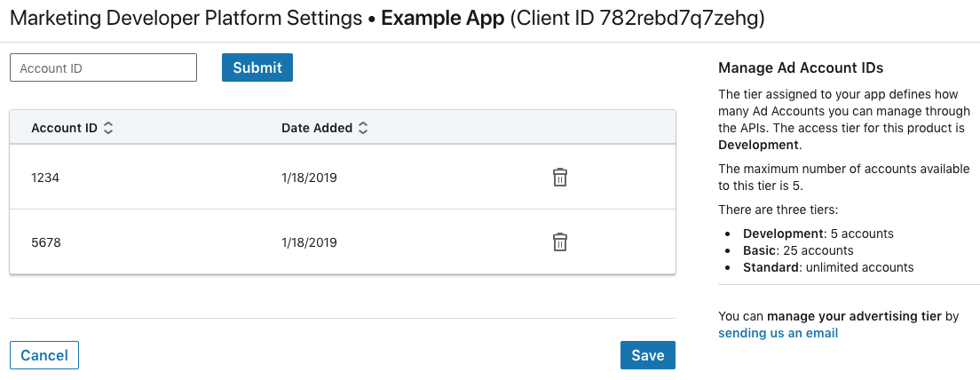The height and width of the screenshot is (380, 980).
Task: Focus the Account ID input field
Action: [103, 67]
